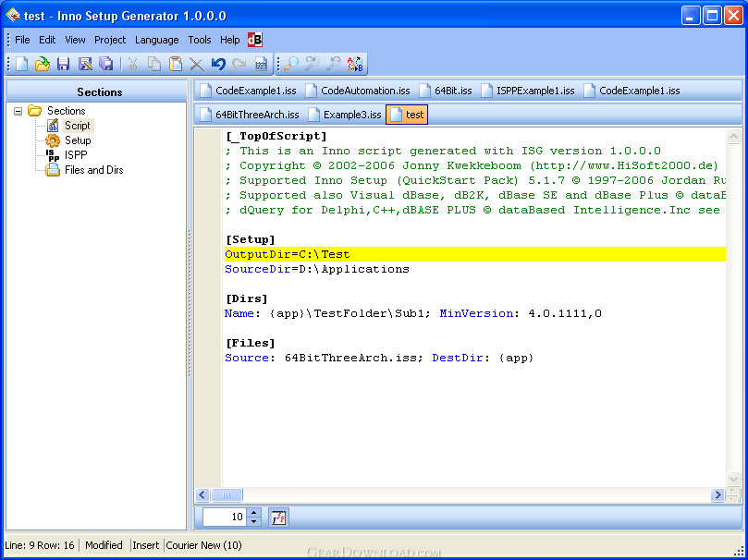Click the [_TopOfScript] header line
The width and height of the screenshot is (748, 560).
tap(276, 137)
